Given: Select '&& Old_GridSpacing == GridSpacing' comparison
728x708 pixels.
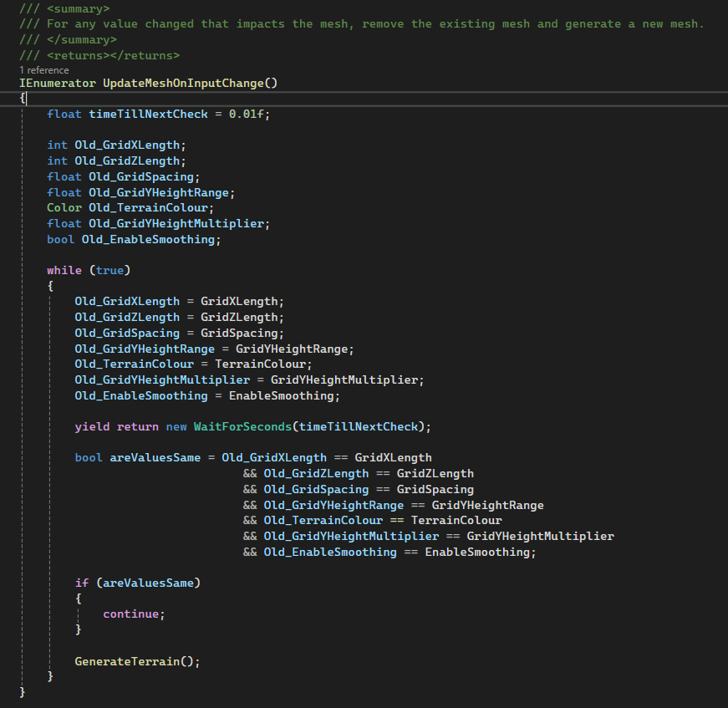Looking at the screenshot, I should 358,489.
